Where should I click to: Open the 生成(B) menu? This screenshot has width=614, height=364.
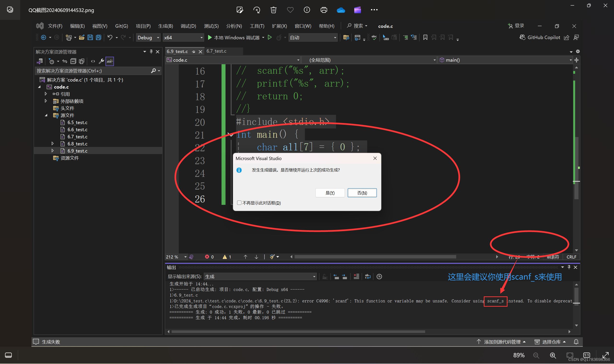point(165,26)
